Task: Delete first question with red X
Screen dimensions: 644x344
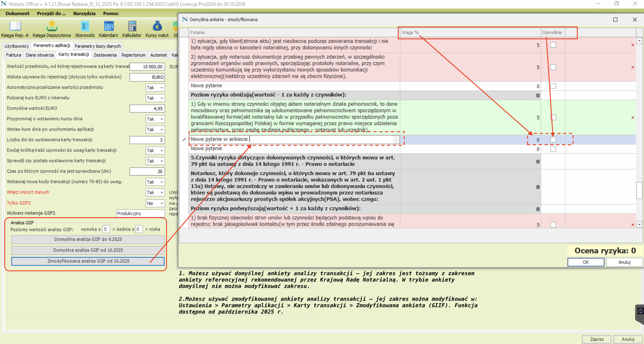Action: click(632, 45)
